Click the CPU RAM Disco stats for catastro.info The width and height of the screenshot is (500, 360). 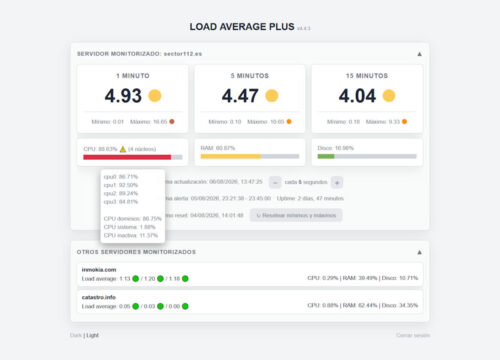[363, 305]
